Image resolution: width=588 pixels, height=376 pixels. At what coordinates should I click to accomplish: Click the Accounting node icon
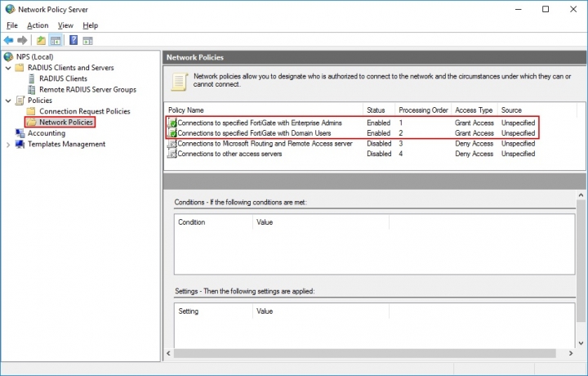20,133
